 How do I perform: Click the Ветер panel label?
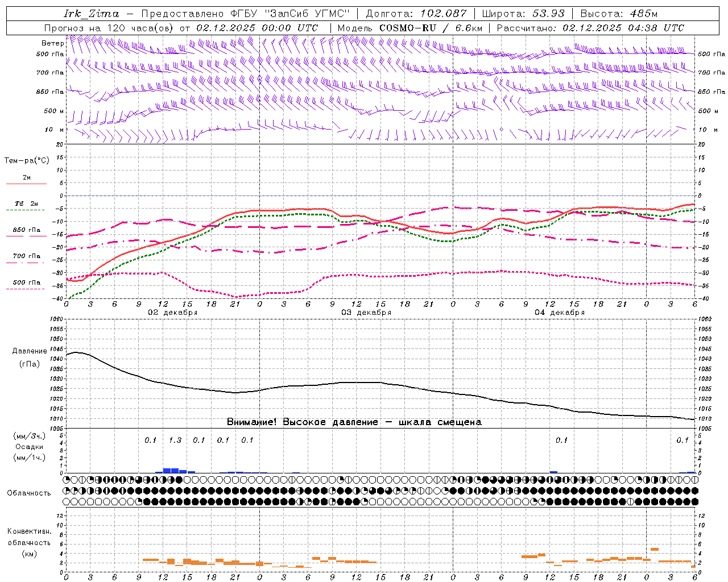click(x=52, y=43)
